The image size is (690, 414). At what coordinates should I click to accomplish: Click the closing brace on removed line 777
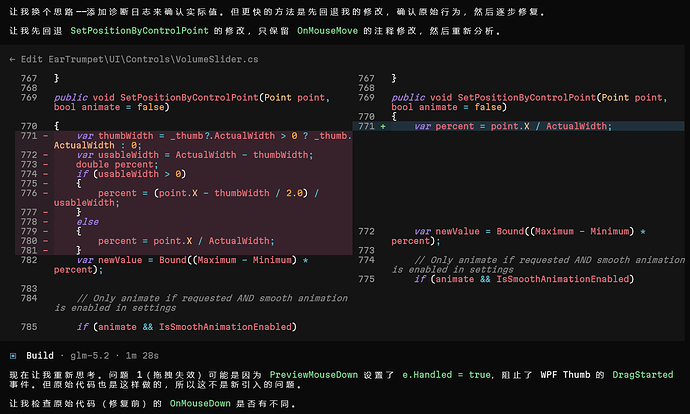79,212
